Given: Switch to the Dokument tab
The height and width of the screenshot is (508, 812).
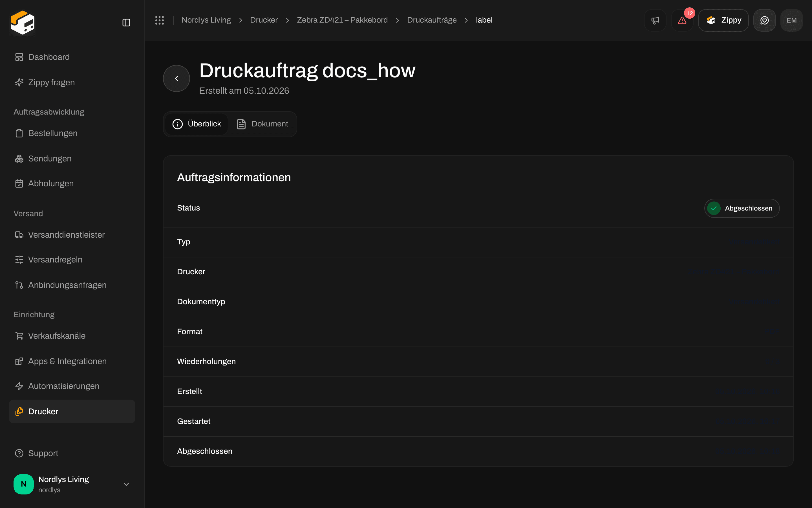Looking at the screenshot, I should [x=262, y=124].
